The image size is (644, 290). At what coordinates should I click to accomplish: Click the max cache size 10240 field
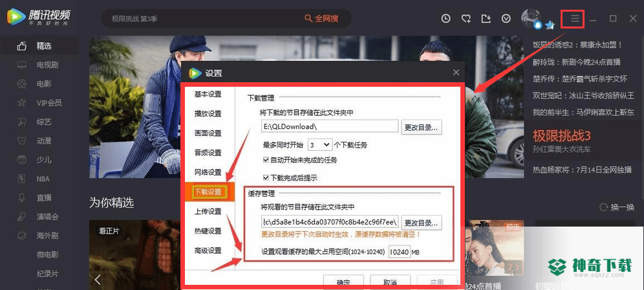[399, 252]
